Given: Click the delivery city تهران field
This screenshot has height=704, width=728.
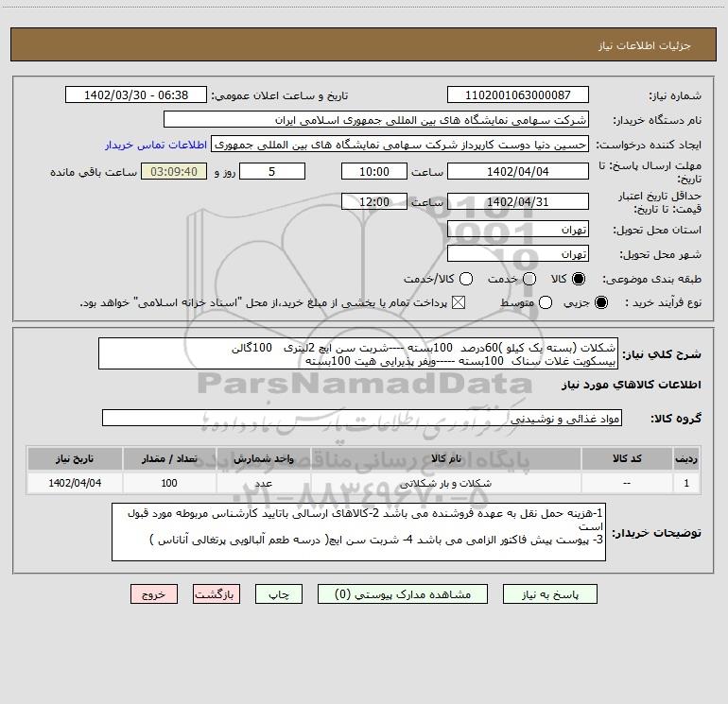Looking at the screenshot, I should pyautogui.click(x=518, y=254).
